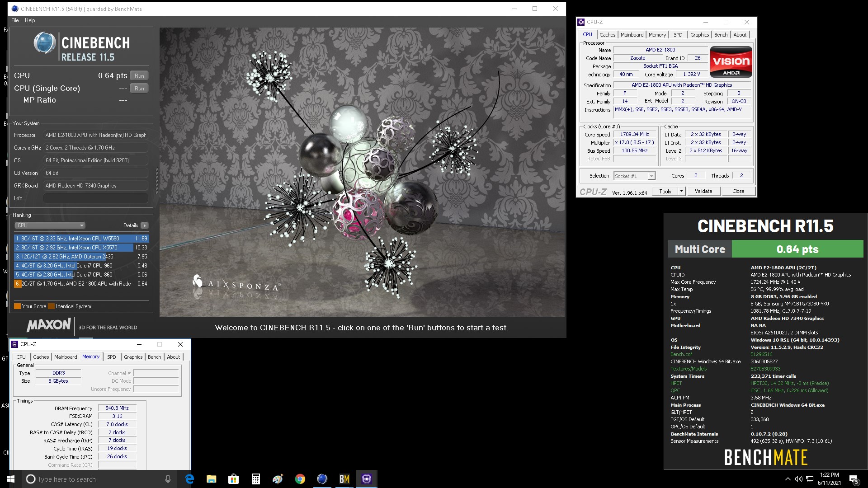Open the Calculator from the taskbar

255,479
